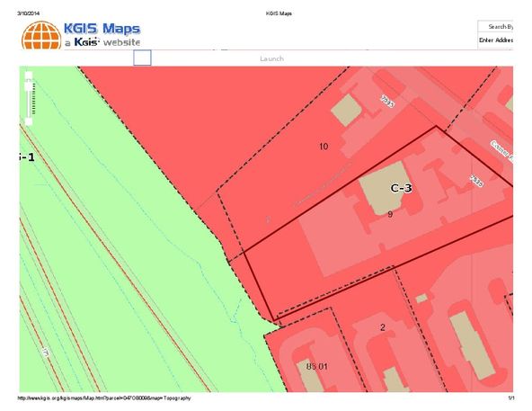532x411 pixels.
Task: Select the tan building on parcel 9
Action: [384, 188]
